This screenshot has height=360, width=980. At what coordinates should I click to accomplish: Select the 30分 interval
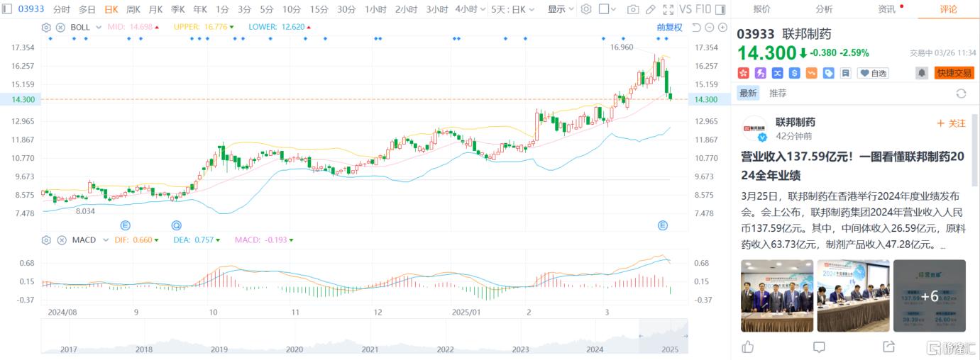[346, 9]
